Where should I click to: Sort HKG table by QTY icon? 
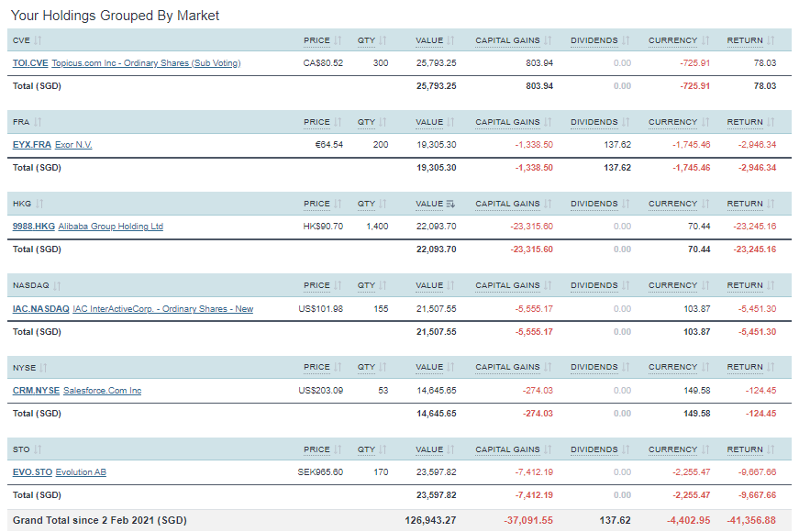383,204
